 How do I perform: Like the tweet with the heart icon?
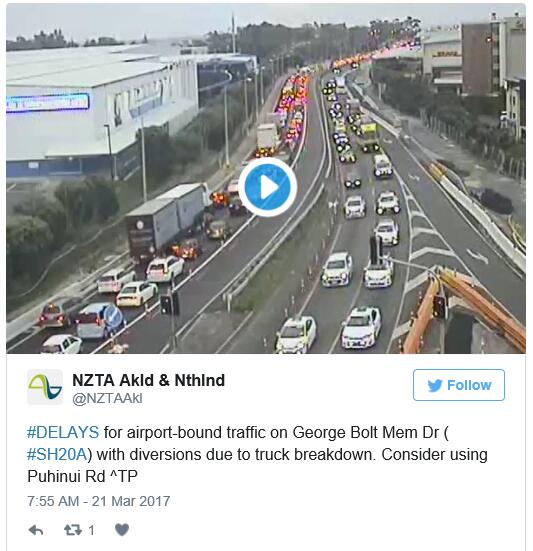[122, 530]
